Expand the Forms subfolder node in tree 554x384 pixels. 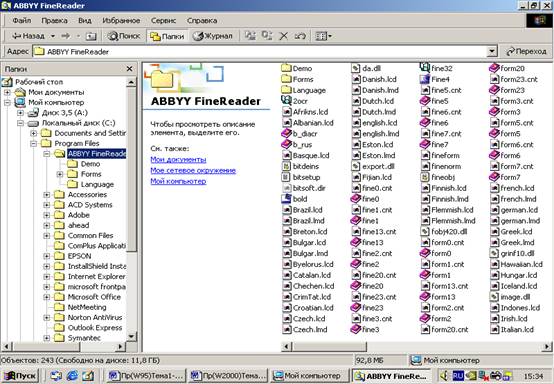(x=60, y=175)
